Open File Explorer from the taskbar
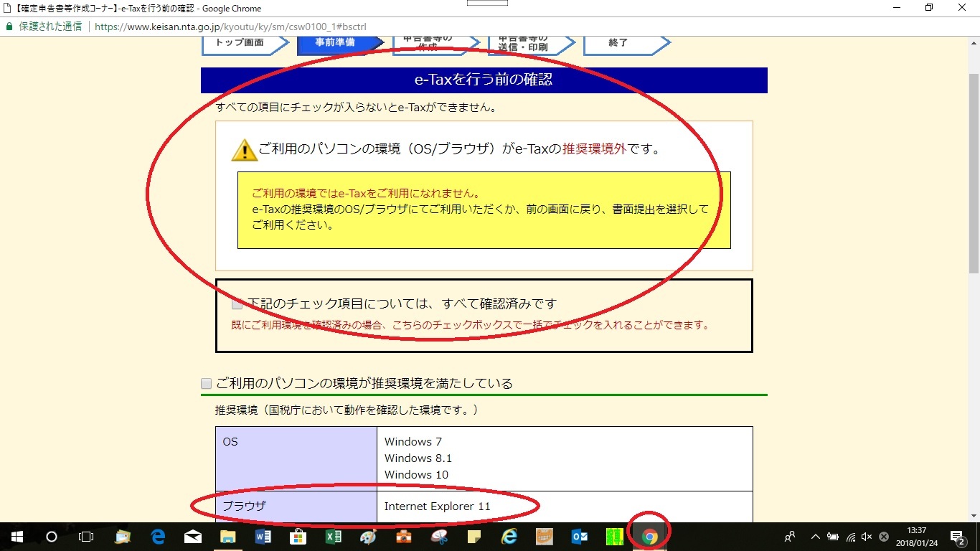 tap(227, 537)
